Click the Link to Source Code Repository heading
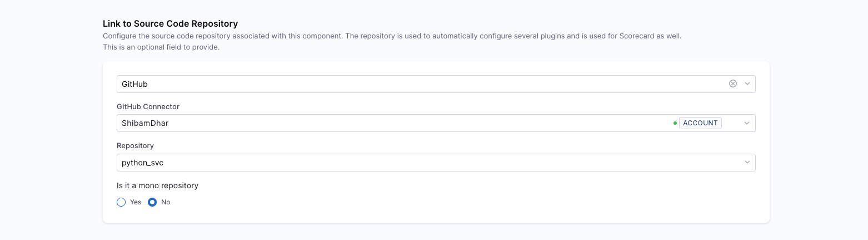 [x=170, y=23]
